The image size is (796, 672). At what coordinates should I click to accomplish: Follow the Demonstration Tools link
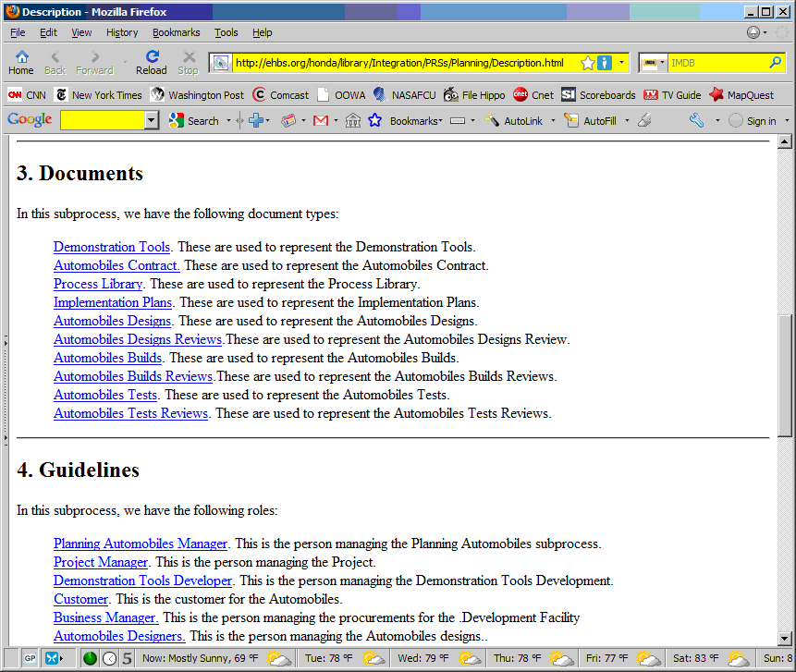[112, 247]
